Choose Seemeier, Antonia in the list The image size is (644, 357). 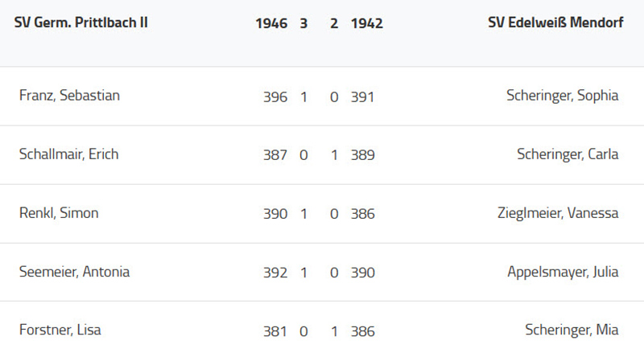74,272
